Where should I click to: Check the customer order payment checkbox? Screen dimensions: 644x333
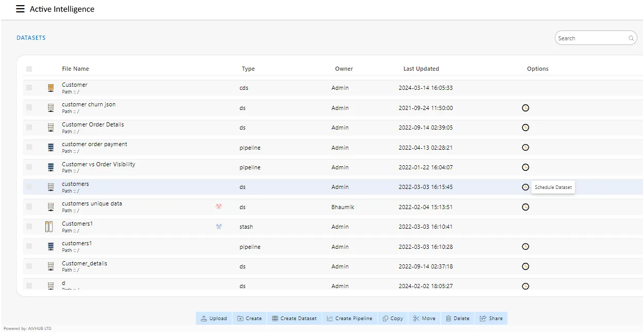coord(29,147)
